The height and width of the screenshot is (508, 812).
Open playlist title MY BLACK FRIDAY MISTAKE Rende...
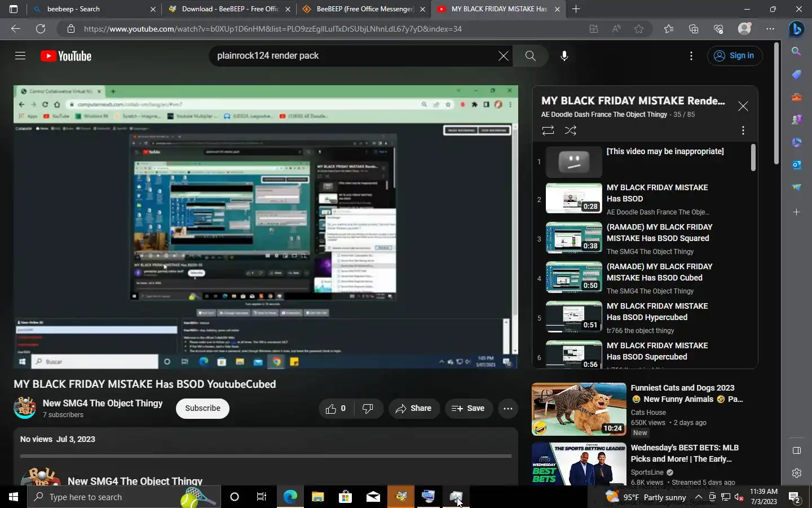click(633, 100)
